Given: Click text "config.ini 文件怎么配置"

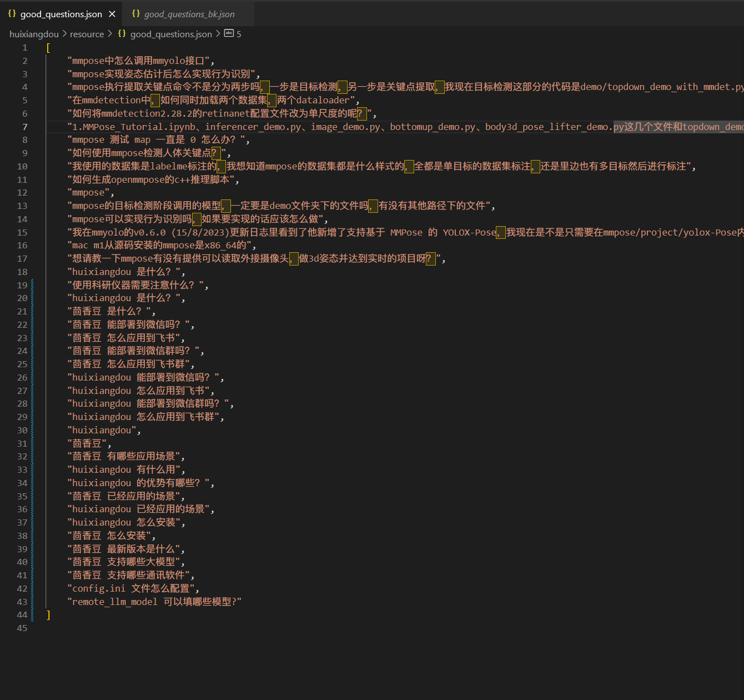Looking at the screenshot, I should 133,589.
